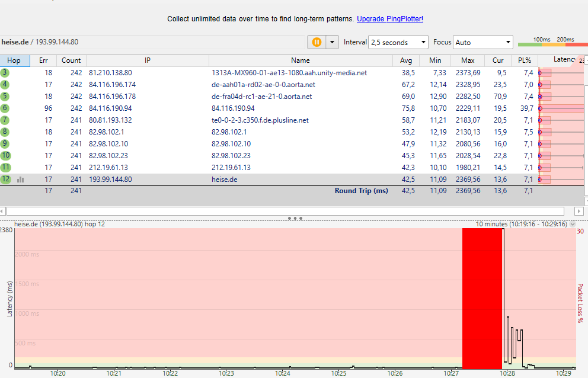Viewport: 588px width, 378px height.
Task: Click the IP column header
Action: (148, 60)
